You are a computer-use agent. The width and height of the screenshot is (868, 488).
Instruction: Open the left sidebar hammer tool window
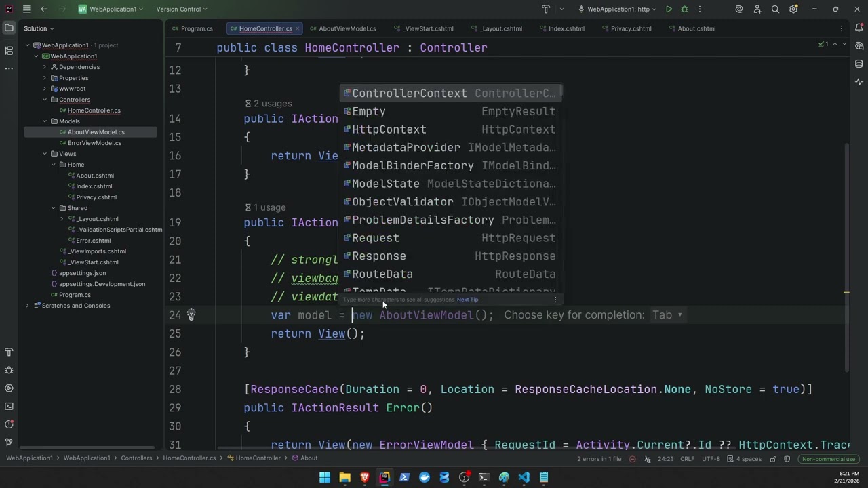point(9,352)
